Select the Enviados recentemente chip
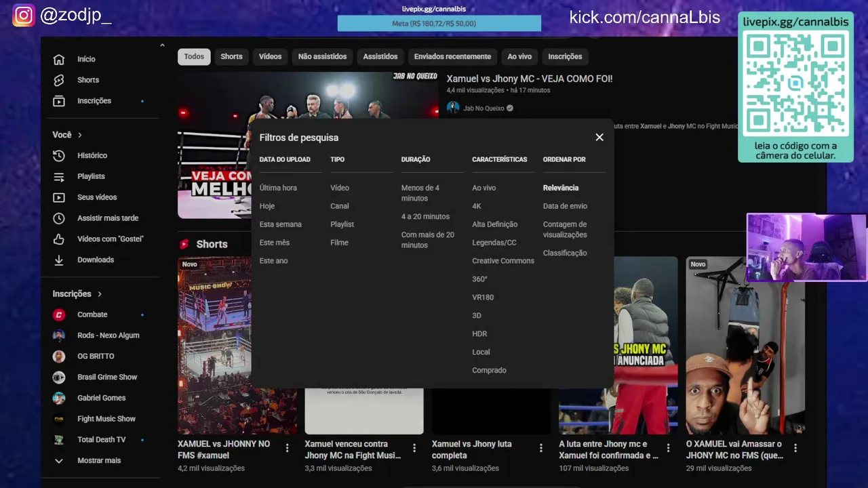Image resolution: width=868 pixels, height=488 pixels. tap(452, 57)
